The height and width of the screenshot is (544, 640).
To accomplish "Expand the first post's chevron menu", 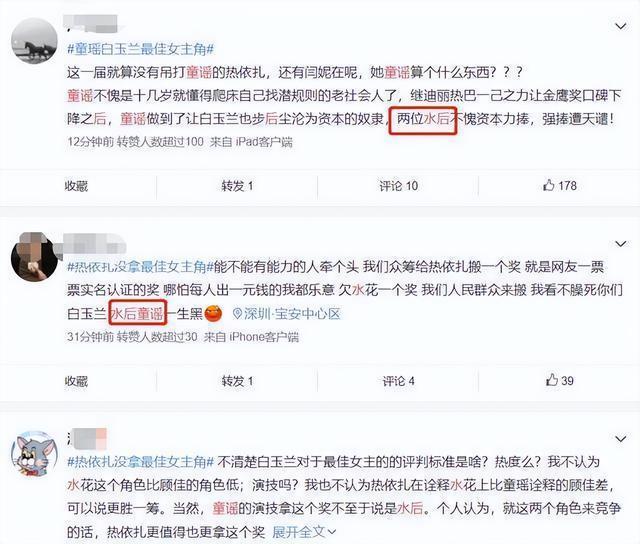I will pyautogui.click(x=621, y=26).
